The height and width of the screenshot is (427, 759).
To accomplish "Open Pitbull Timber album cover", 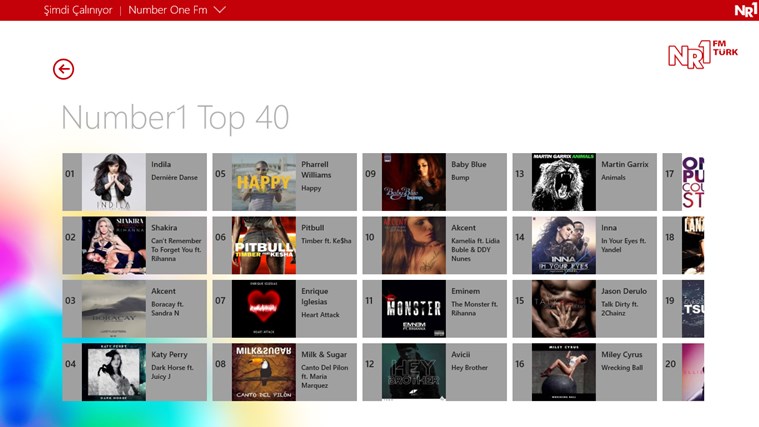I will coord(264,245).
